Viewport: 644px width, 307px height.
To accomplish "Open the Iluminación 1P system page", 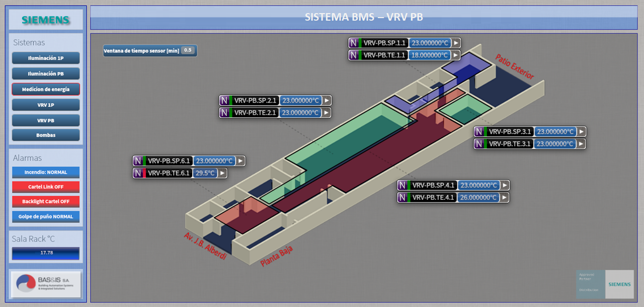I will [x=46, y=58].
